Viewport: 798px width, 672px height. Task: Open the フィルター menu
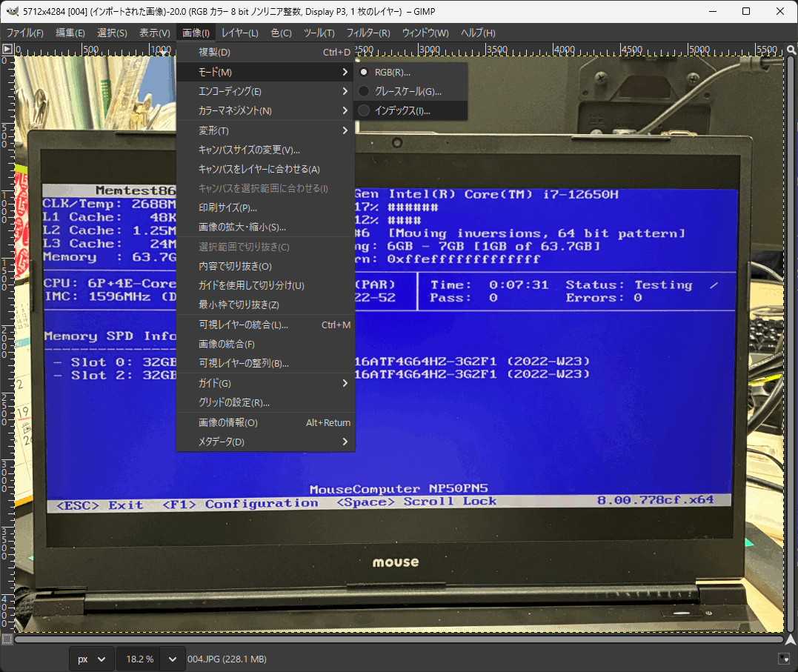(x=368, y=33)
